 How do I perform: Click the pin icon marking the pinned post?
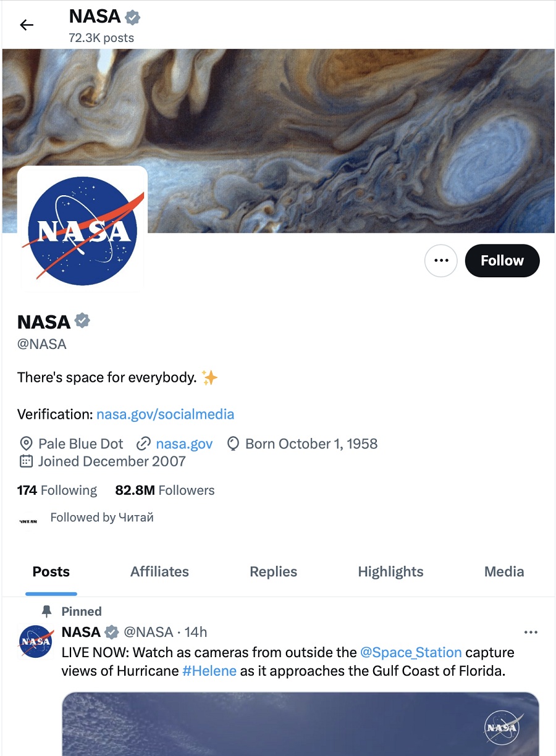(x=48, y=611)
